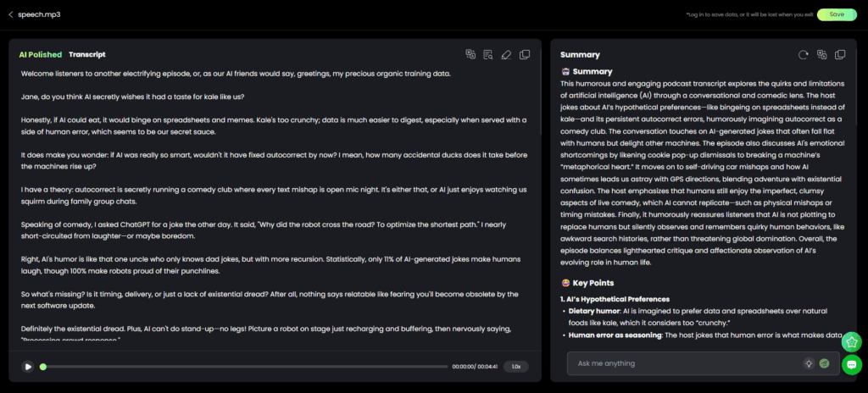Image resolution: width=868 pixels, height=393 pixels.
Task: Go back using the arrow beside speech.mp3
Action: coord(11,14)
